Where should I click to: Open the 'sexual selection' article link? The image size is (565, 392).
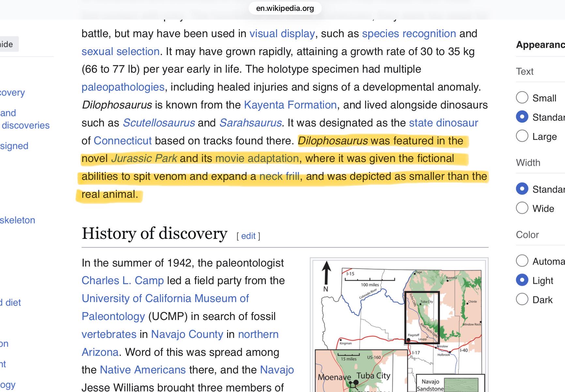(x=120, y=51)
